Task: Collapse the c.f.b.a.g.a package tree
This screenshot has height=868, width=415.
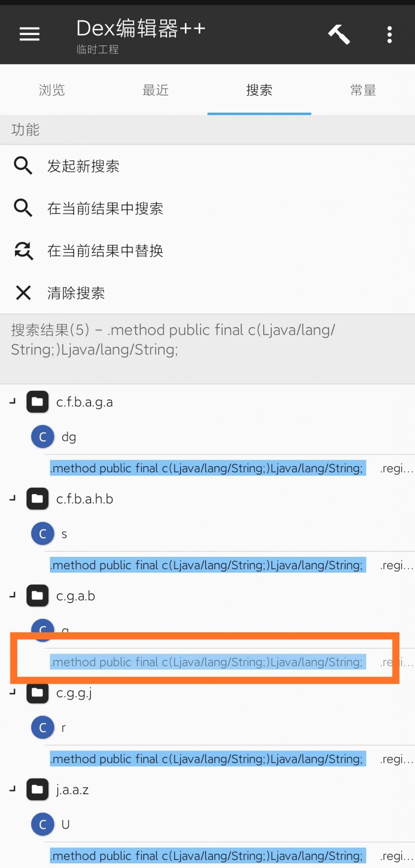Action: click(x=12, y=402)
